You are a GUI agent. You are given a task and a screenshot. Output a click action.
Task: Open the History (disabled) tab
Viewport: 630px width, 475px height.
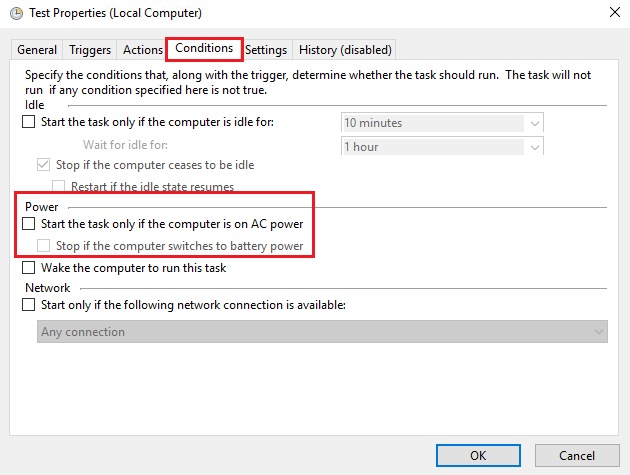coord(345,50)
